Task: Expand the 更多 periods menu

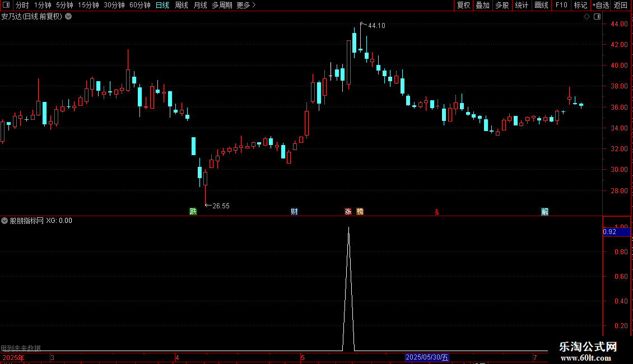Action: pos(246,5)
